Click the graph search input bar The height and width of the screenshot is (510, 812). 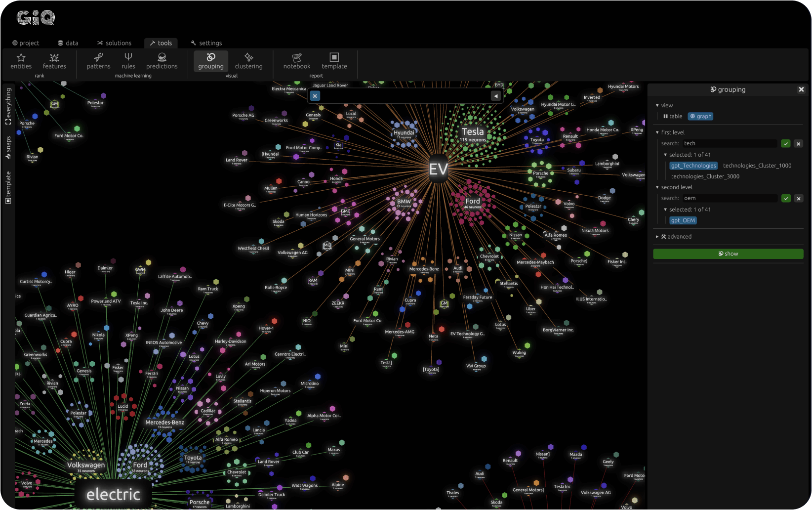point(405,96)
